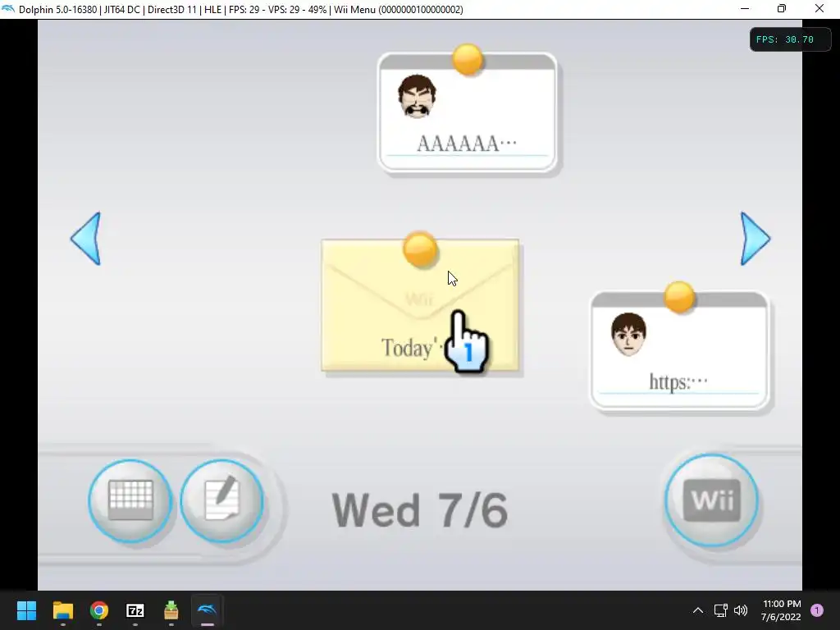Open the yellow Today's envelope letter
This screenshot has width=840, height=630.
pyautogui.click(x=420, y=304)
